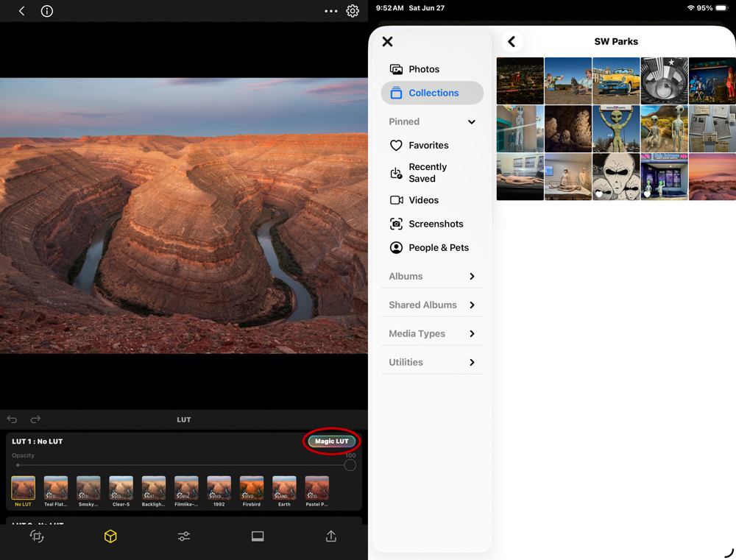The image size is (736, 560).
Task: Undo the last edit
Action: (x=13, y=419)
